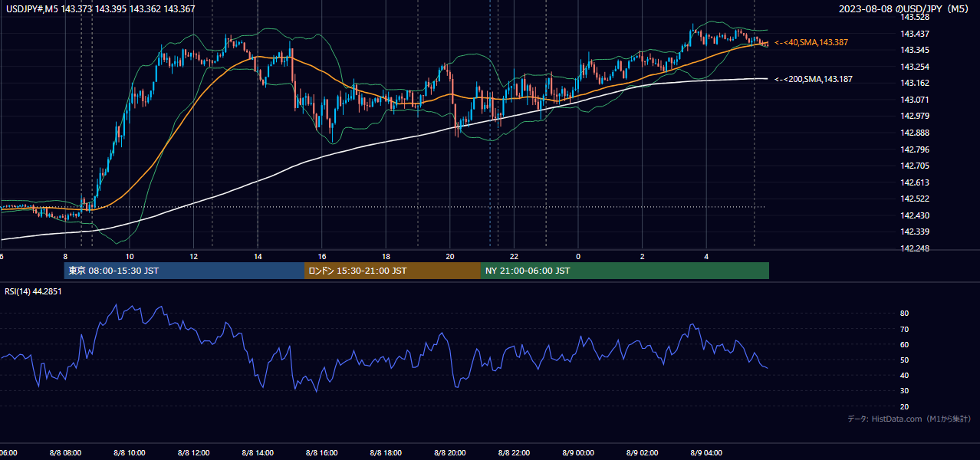Open the HistData.com data source credit

[909, 419]
